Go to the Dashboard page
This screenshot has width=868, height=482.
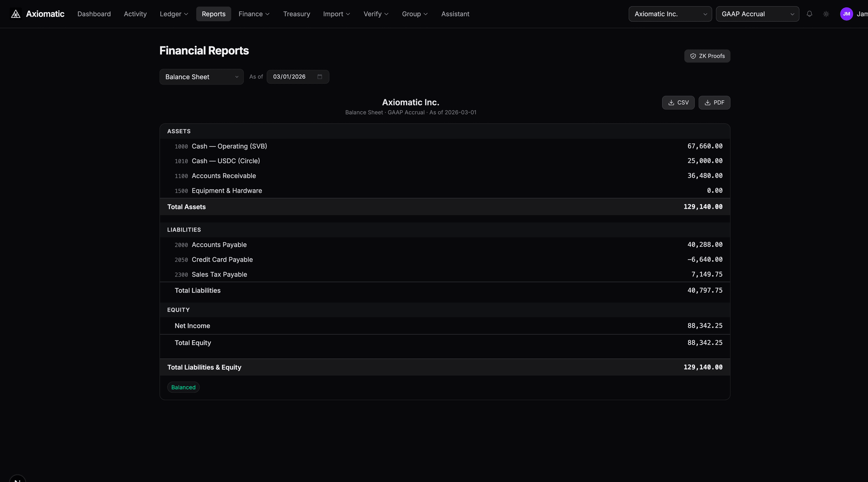(x=94, y=14)
